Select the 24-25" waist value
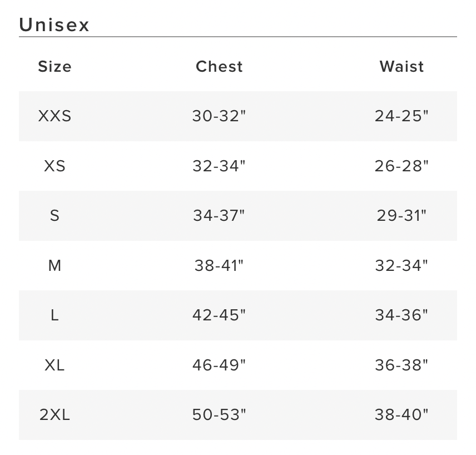The height and width of the screenshot is (455, 476). pos(401,116)
